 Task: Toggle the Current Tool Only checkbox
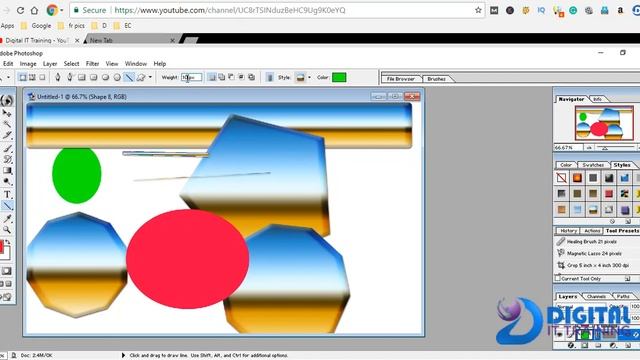click(x=558, y=278)
